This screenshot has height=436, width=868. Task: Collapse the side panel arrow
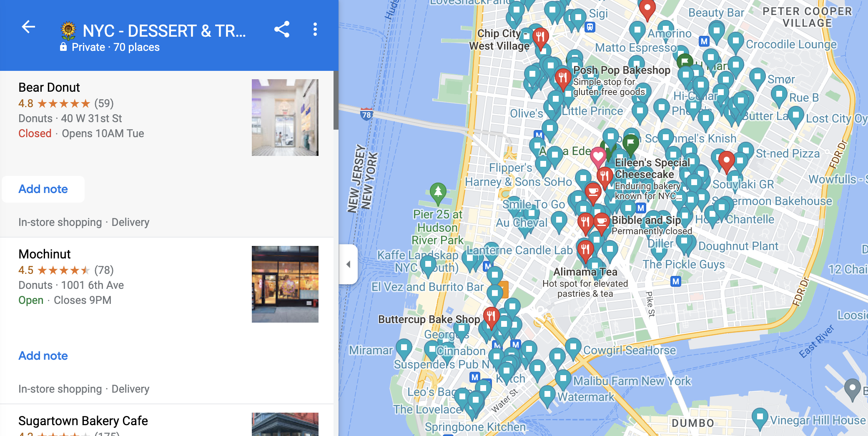[349, 264]
